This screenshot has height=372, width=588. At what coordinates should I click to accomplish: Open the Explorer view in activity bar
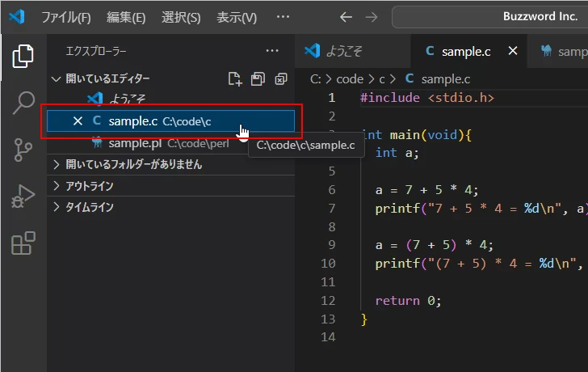coord(23,57)
